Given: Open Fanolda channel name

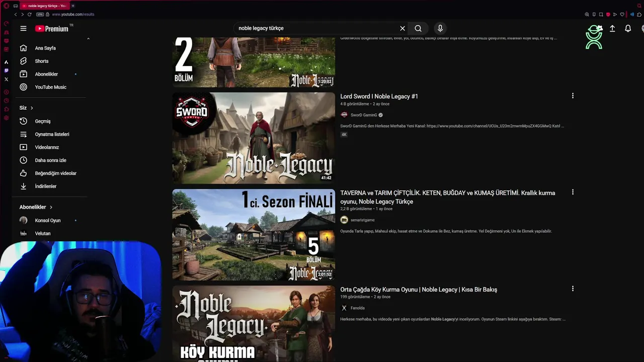Looking at the screenshot, I should tap(358, 308).
